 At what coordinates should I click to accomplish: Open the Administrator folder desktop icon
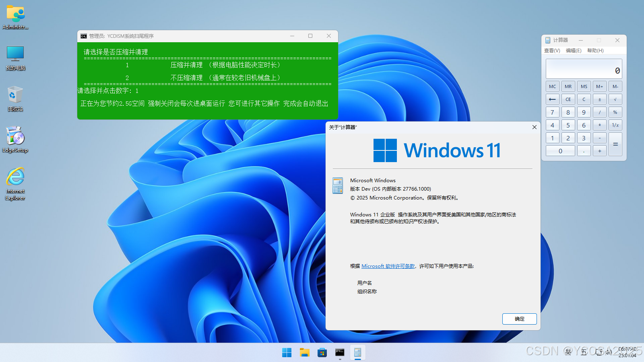15,17
